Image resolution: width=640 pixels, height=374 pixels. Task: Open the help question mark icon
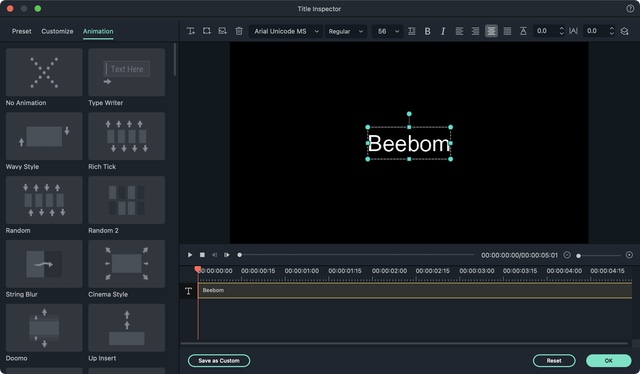point(630,9)
